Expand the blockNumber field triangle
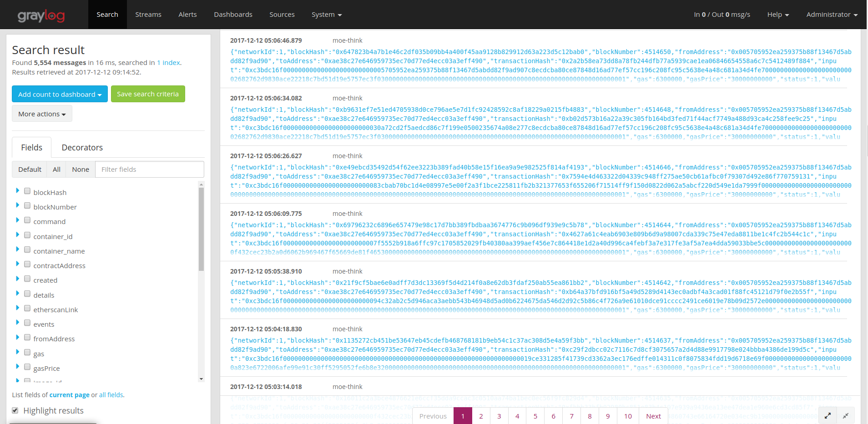Screen dimensions: 868x424 tap(17, 205)
